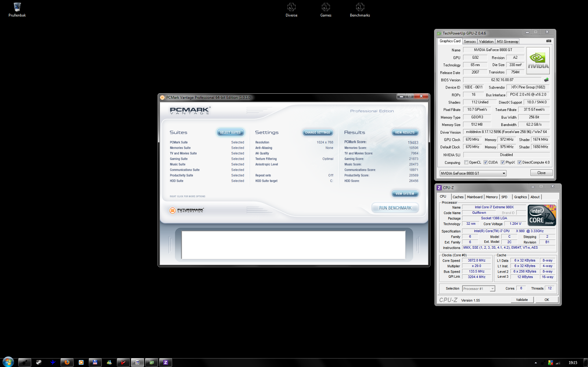Switch to GPU-Z via taskbar icon
The image size is (588, 367).
151,362
